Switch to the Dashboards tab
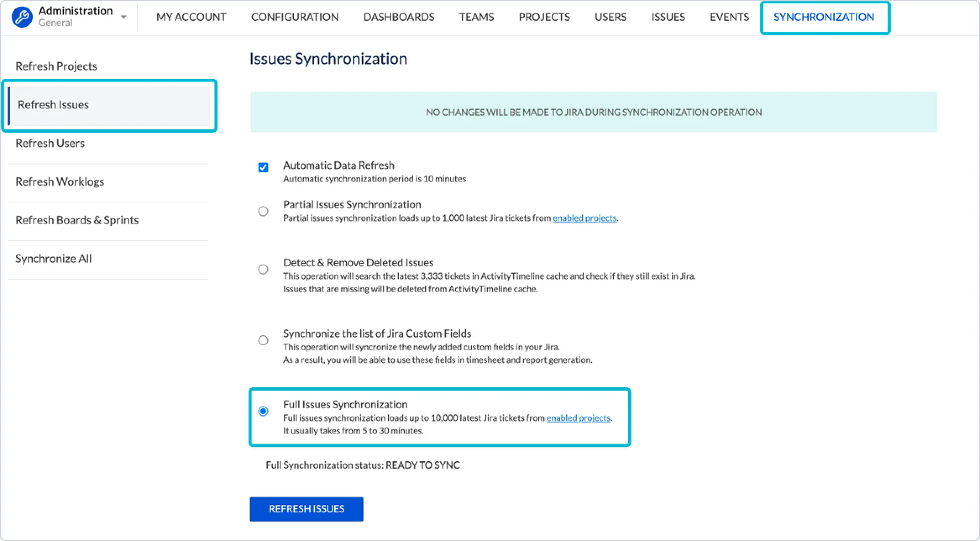Viewport: 980px width, 541px height. click(398, 17)
